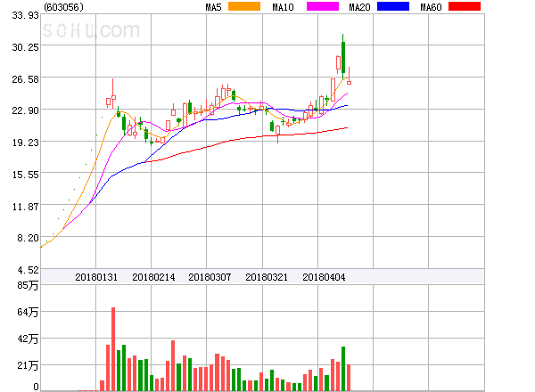The image size is (535, 392).
Task: Click the tall green volume bar near 20180404
Action: point(343,369)
